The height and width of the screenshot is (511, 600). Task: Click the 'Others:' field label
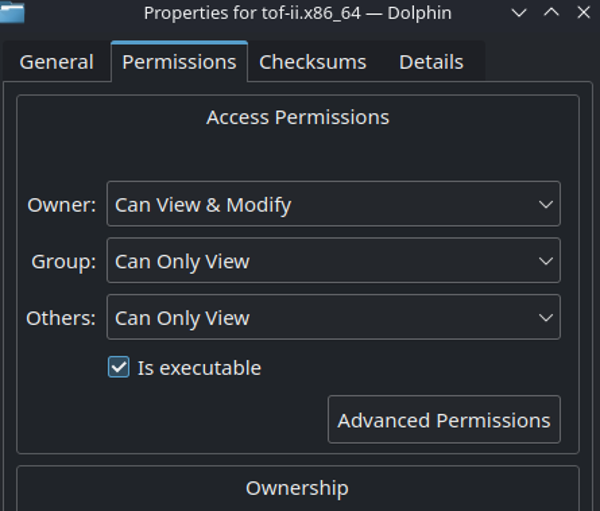61,319
